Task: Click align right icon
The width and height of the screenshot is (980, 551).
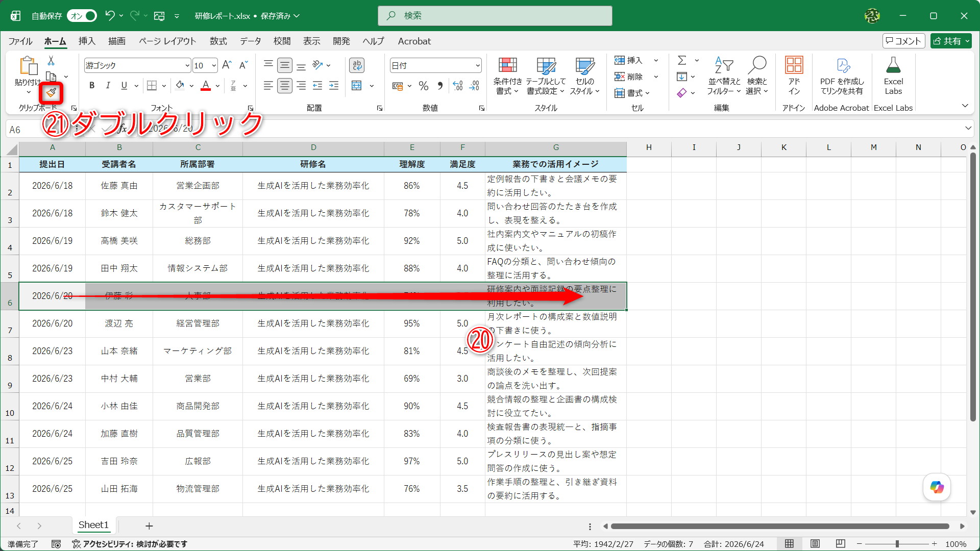Action: (x=301, y=86)
